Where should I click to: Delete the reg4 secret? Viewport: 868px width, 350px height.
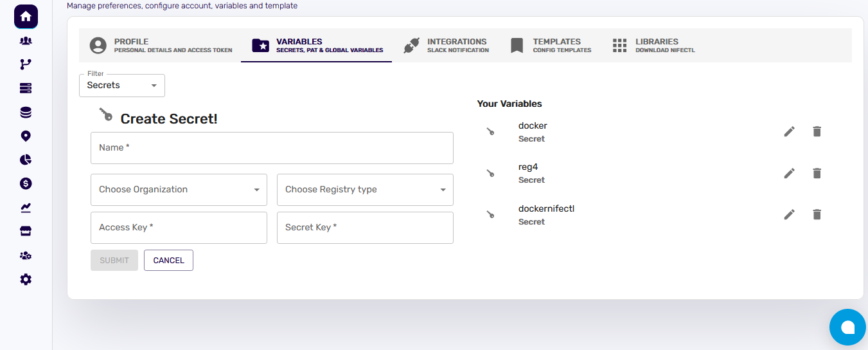click(817, 173)
